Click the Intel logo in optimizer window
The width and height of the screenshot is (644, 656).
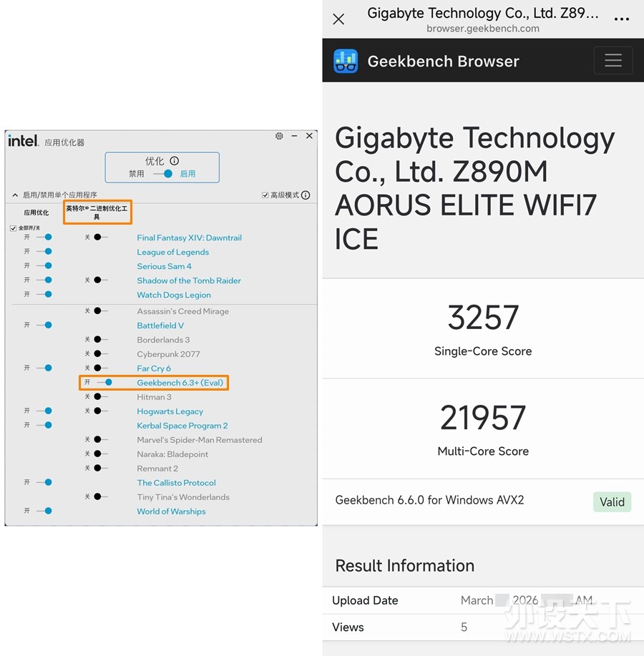23,141
